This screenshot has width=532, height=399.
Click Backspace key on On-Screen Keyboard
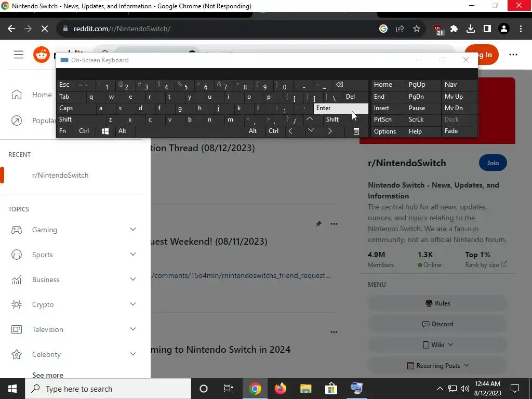pos(351,85)
